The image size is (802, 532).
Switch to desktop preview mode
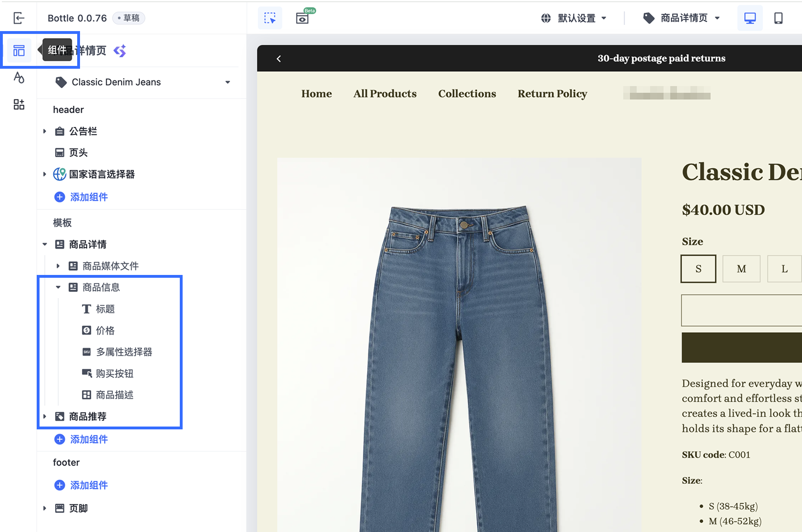(750, 18)
